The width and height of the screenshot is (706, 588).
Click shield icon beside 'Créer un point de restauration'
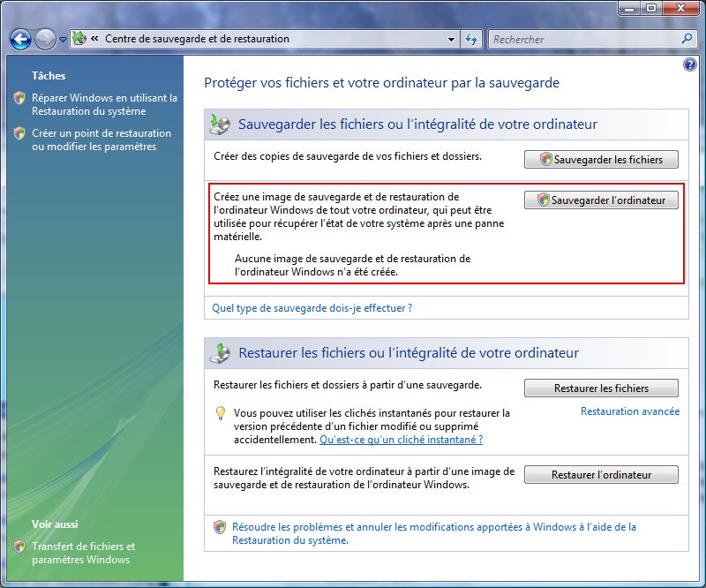point(19,133)
